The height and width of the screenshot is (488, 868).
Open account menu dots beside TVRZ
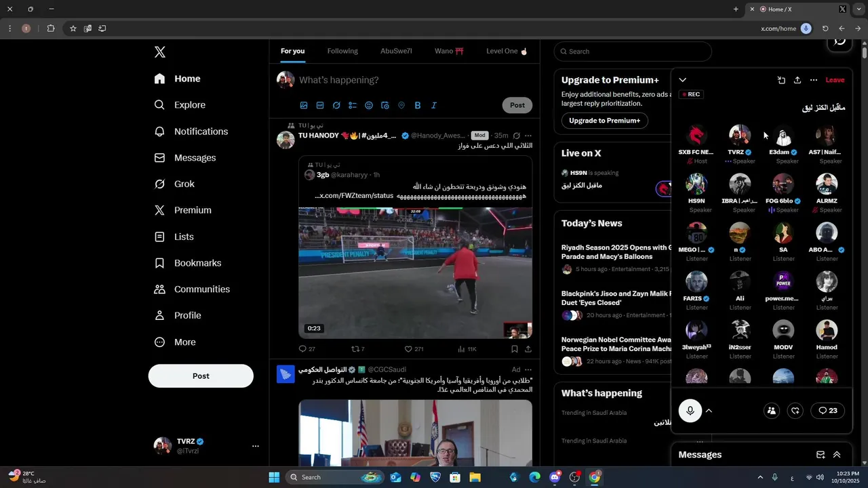point(256,446)
